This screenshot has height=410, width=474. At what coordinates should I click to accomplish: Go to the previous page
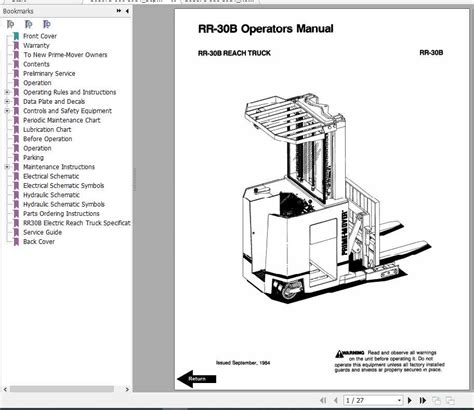(336, 400)
